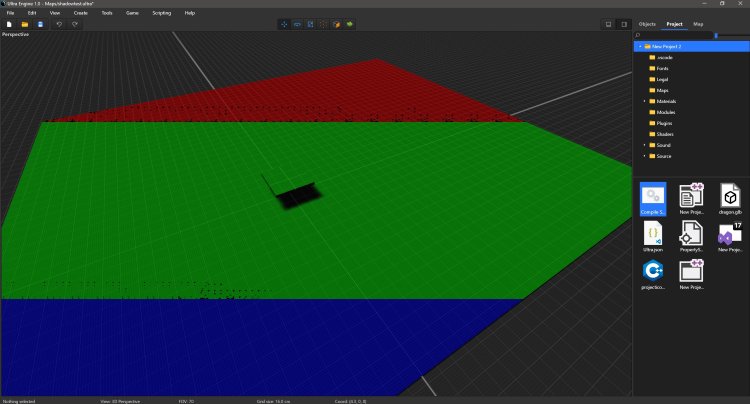
Task: Click the Open folder toolbar icon
Action: tap(24, 24)
